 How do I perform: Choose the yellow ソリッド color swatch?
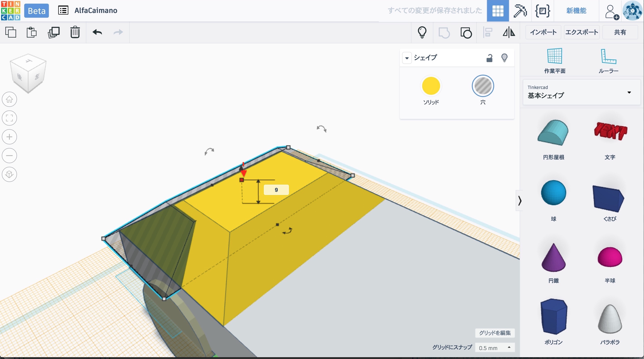[431, 86]
